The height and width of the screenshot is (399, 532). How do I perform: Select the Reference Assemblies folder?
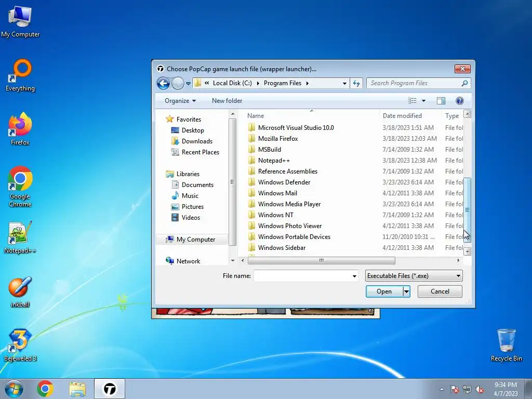(x=288, y=171)
